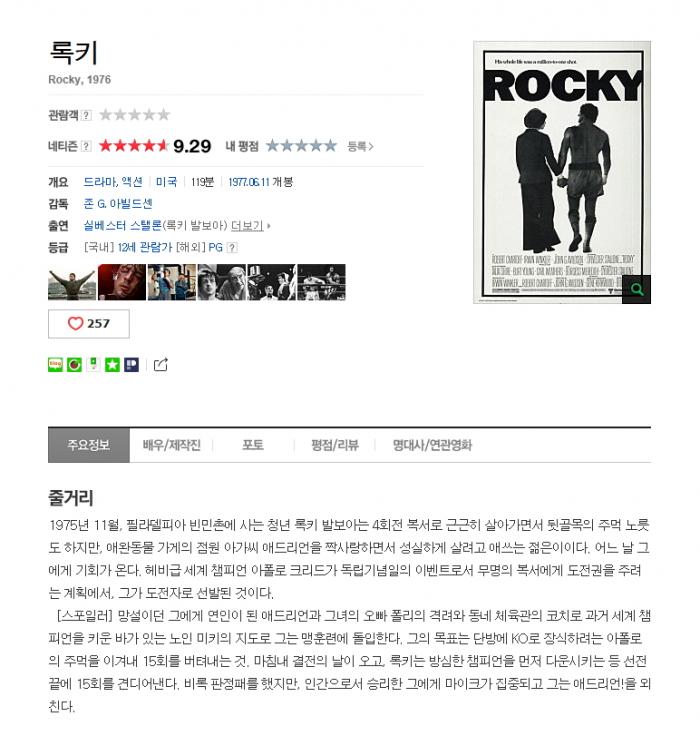Click help icon next to 네티즌
The height and width of the screenshot is (736, 700).
tap(86, 146)
